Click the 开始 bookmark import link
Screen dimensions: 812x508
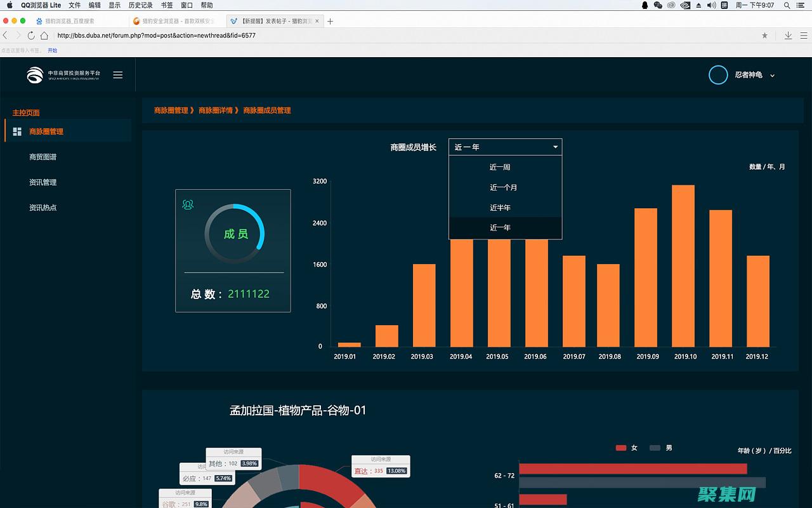click(52, 50)
